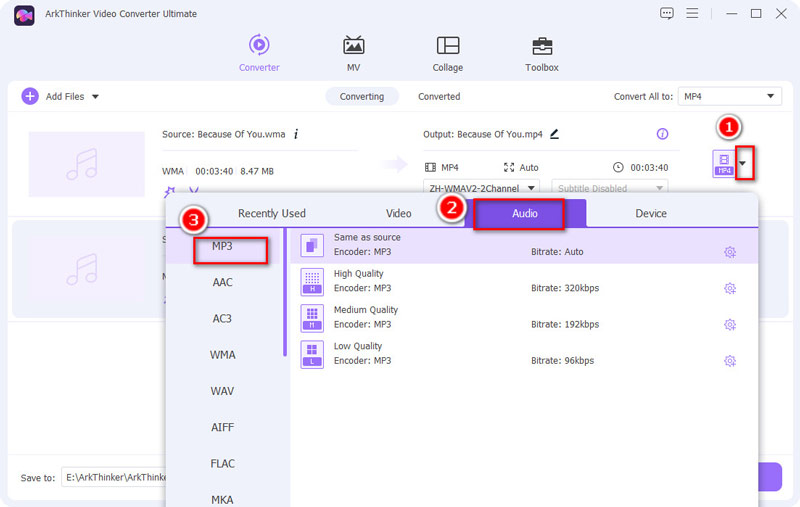800x507 pixels.
Task: Choose AIFF in the format list
Action: [x=222, y=427]
